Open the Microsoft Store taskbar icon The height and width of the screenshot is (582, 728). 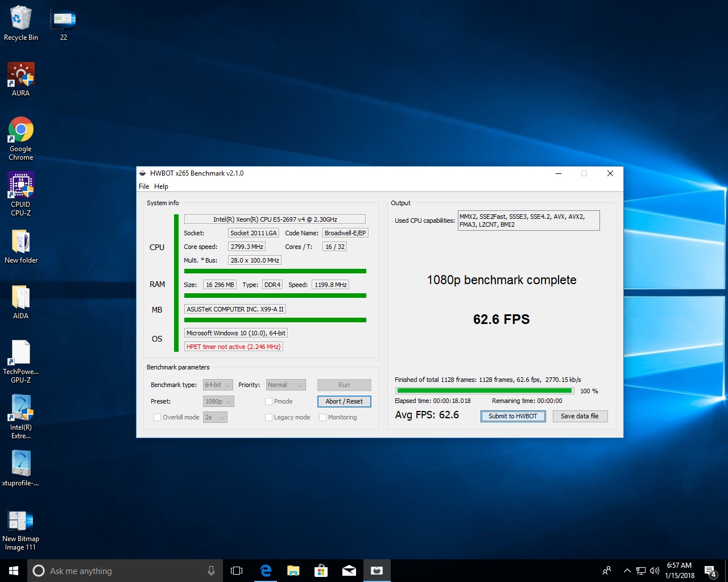[x=321, y=571]
